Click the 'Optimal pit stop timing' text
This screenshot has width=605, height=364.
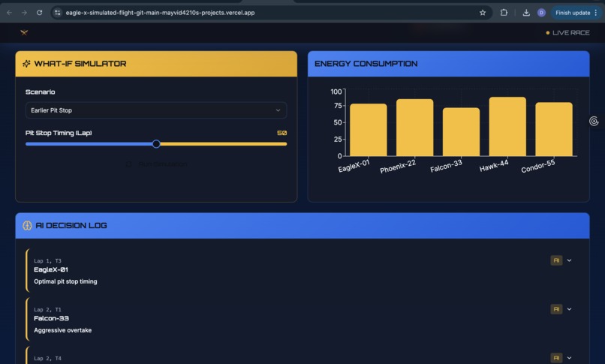[x=65, y=281]
